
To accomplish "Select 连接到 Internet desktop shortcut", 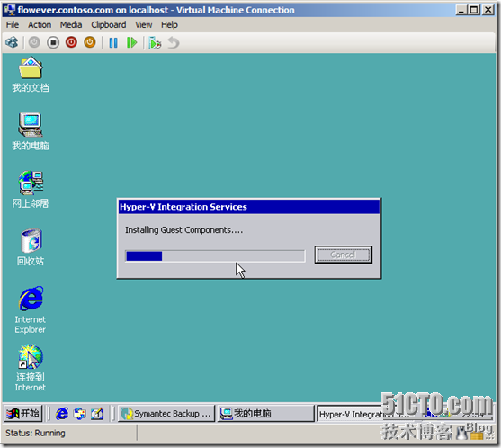I will [x=31, y=368].
